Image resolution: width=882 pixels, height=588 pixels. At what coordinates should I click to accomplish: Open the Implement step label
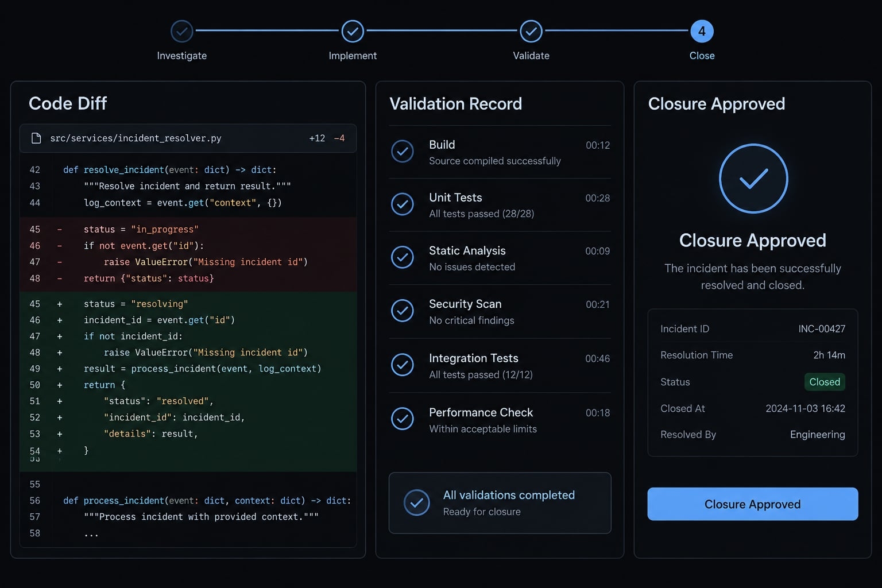click(353, 56)
